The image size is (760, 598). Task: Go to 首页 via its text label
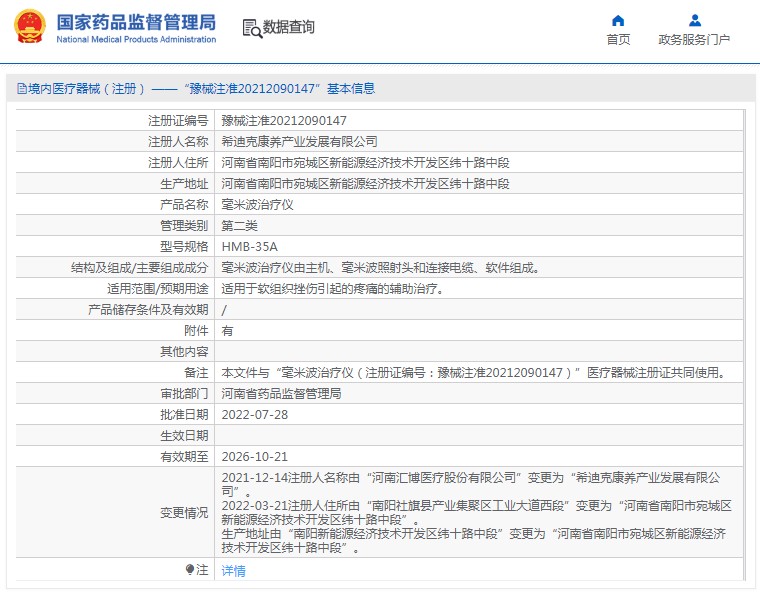coord(618,40)
